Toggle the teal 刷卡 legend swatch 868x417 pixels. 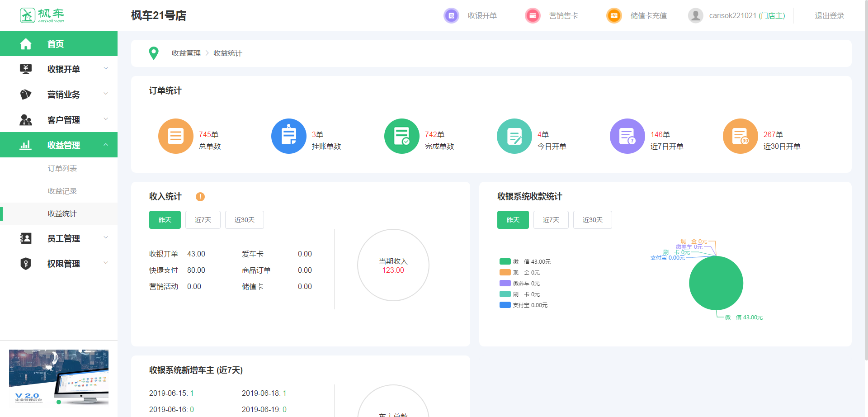pos(505,294)
